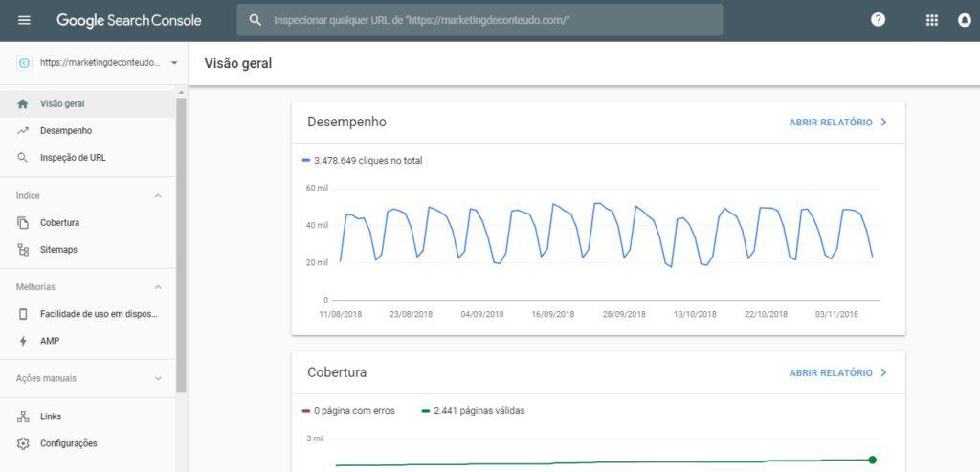980x472 pixels.
Task: Click the 3.478.649 cliques no total legend
Action: click(363, 161)
